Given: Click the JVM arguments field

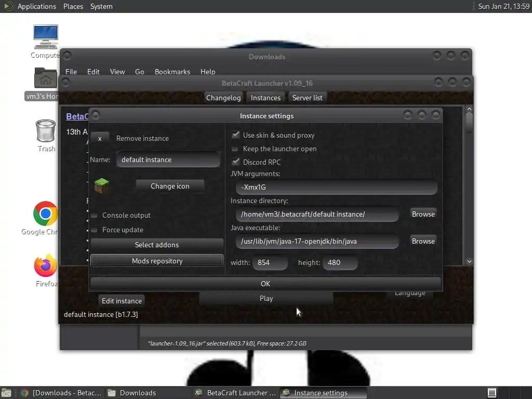Looking at the screenshot, I should pyautogui.click(x=336, y=187).
